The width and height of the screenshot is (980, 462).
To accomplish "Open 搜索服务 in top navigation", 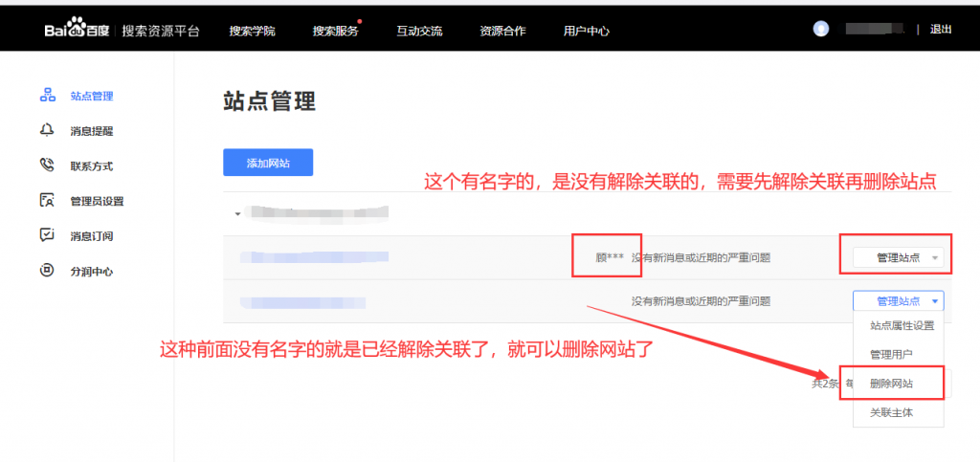I will [336, 31].
